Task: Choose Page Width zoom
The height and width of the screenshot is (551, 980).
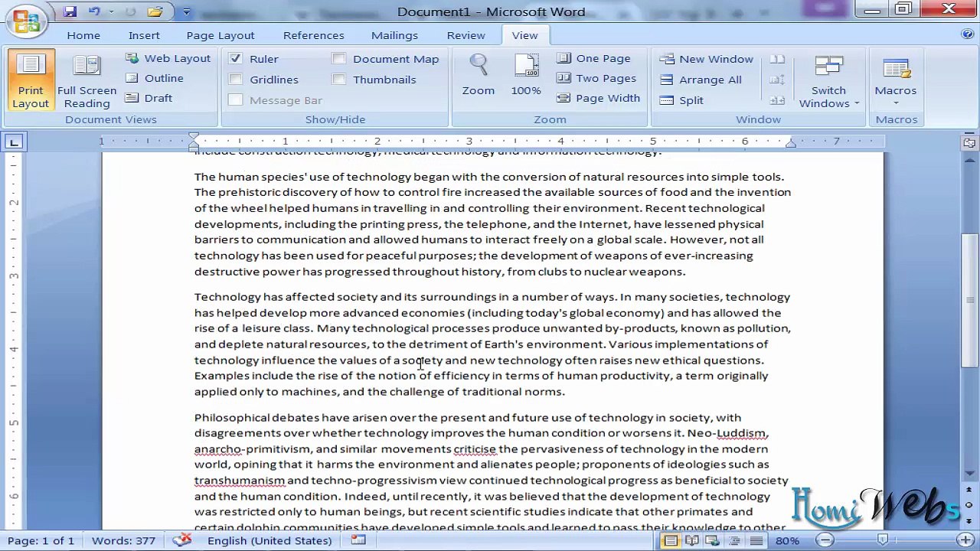Action: coord(599,98)
